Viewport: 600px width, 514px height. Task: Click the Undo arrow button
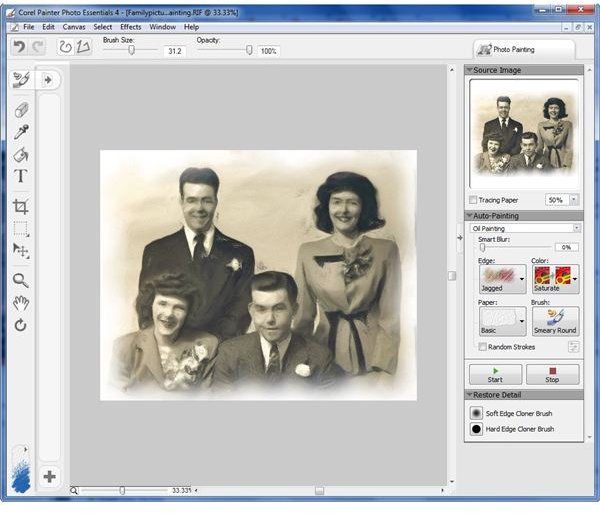[20, 47]
